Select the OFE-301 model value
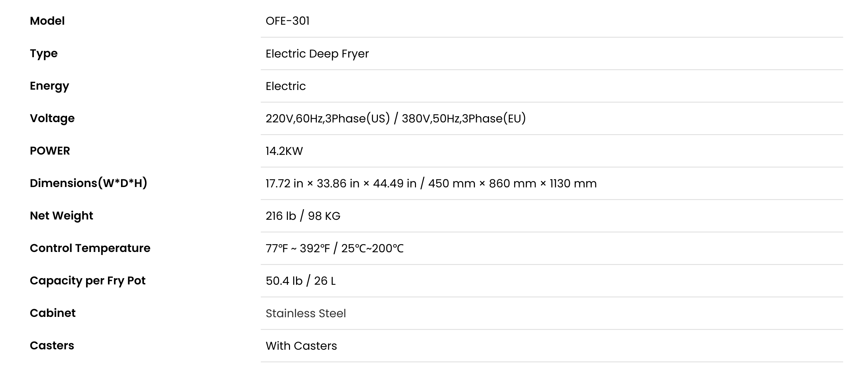This screenshot has height=367, width=868. pos(288,21)
